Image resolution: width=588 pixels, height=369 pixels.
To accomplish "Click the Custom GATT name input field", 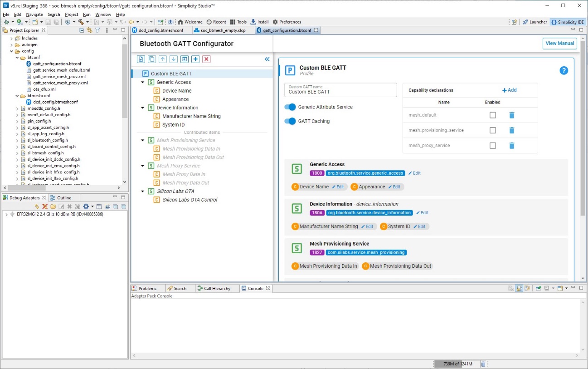I will (x=340, y=90).
